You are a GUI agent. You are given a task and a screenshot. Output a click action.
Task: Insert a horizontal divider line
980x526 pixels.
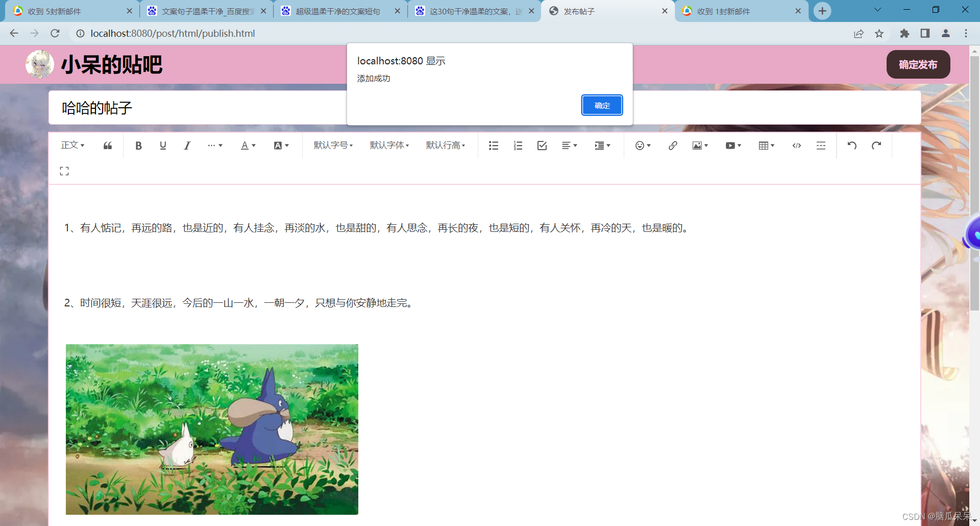821,146
